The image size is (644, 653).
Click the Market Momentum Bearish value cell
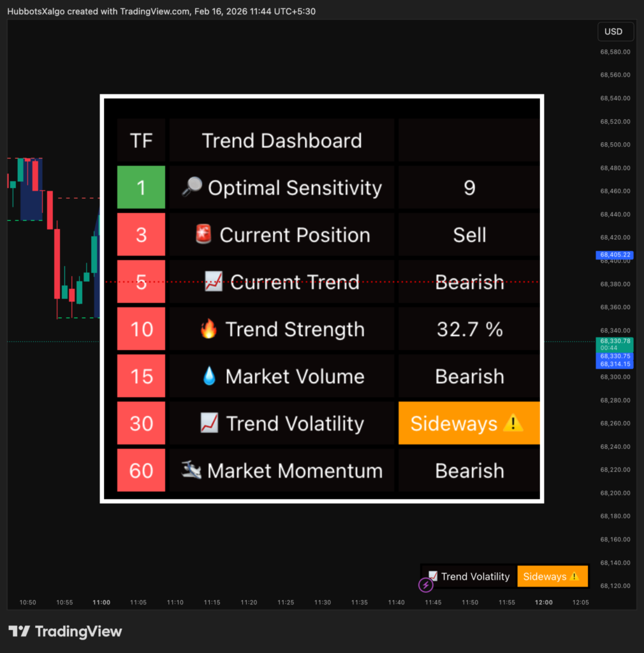469,471
